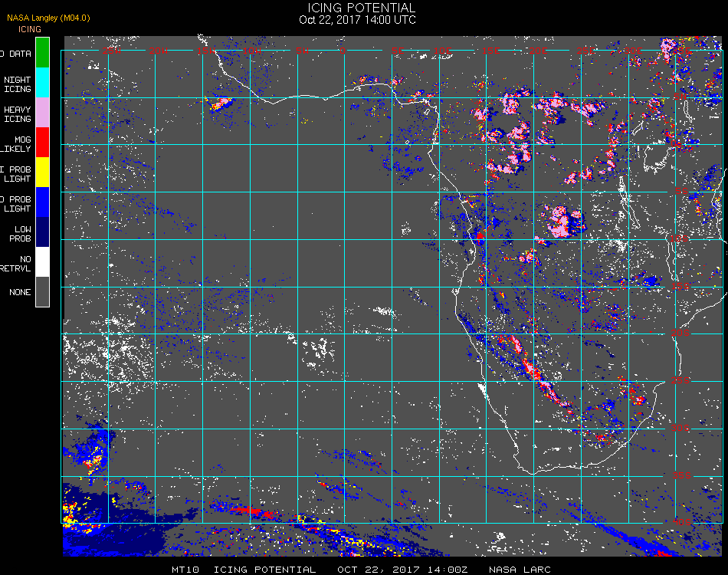Image resolution: width=728 pixels, height=575 pixels.
Task: Click the '20E' longitude label
Action: click(538, 51)
